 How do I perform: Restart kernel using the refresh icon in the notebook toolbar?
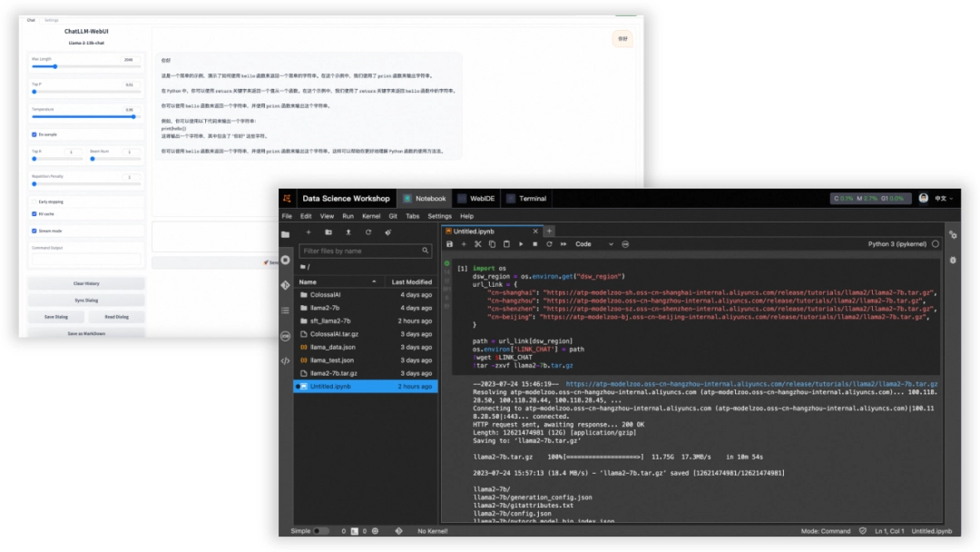[x=549, y=244]
